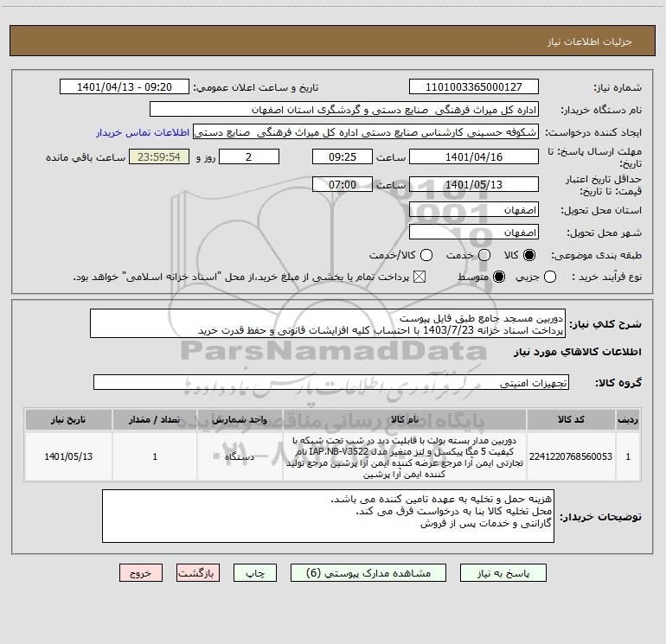Open مشاهده مدارک پیوستی (6) button

[368, 572]
